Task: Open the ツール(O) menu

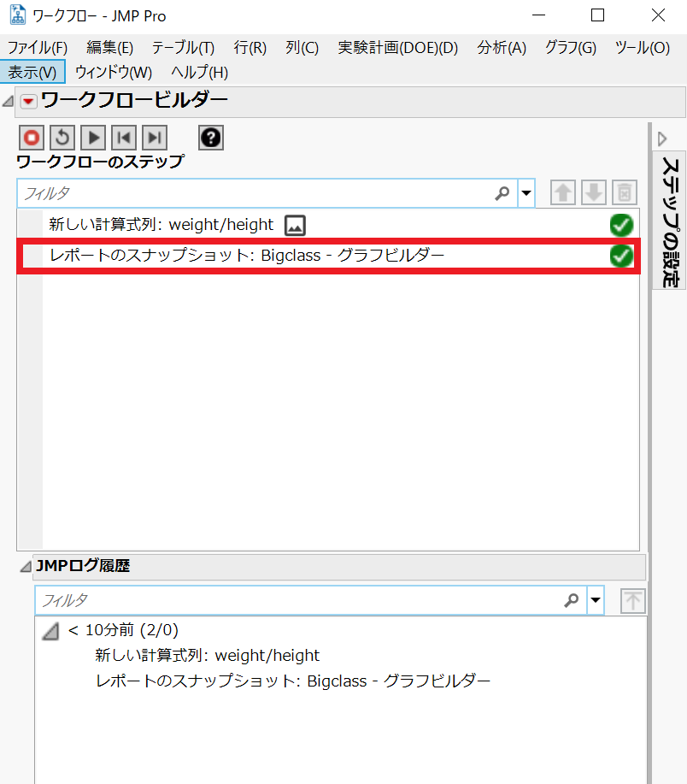Action: 643,48
